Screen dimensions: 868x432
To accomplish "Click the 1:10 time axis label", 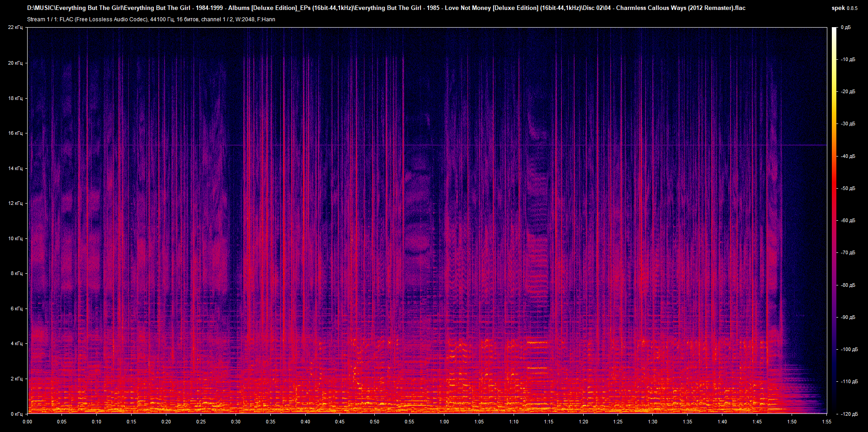I will pyautogui.click(x=514, y=422).
